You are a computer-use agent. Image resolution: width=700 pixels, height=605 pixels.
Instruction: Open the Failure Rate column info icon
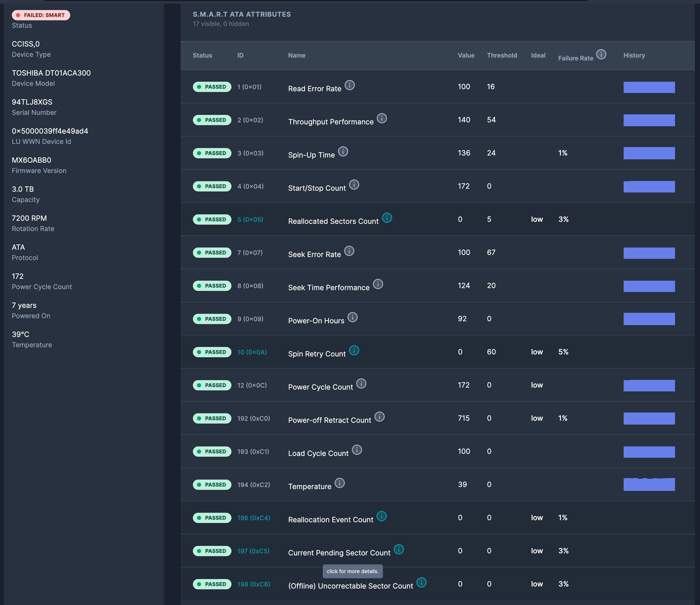coord(601,54)
